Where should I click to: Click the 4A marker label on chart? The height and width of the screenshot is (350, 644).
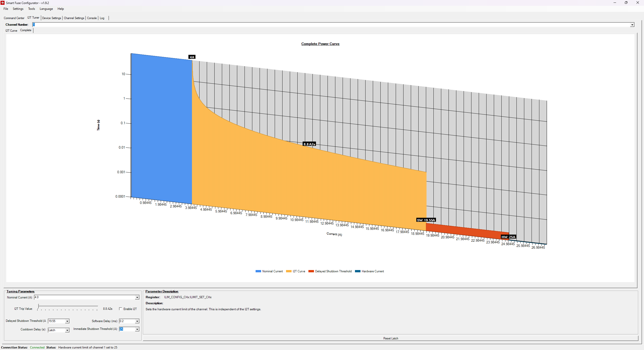point(192,57)
